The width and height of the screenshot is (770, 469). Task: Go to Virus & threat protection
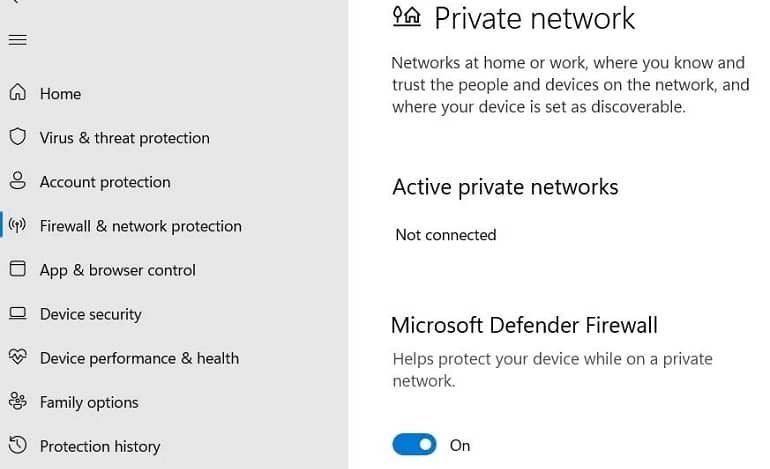point(125,138)
